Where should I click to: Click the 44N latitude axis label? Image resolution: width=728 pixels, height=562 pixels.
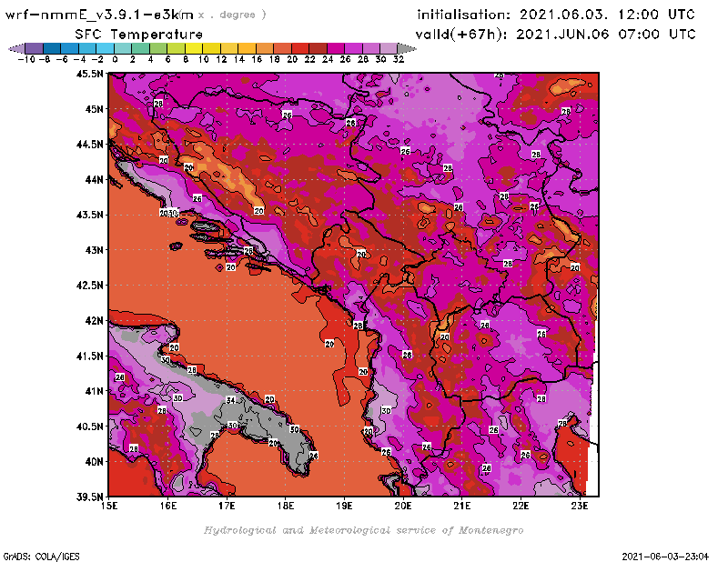coord(94,179)
